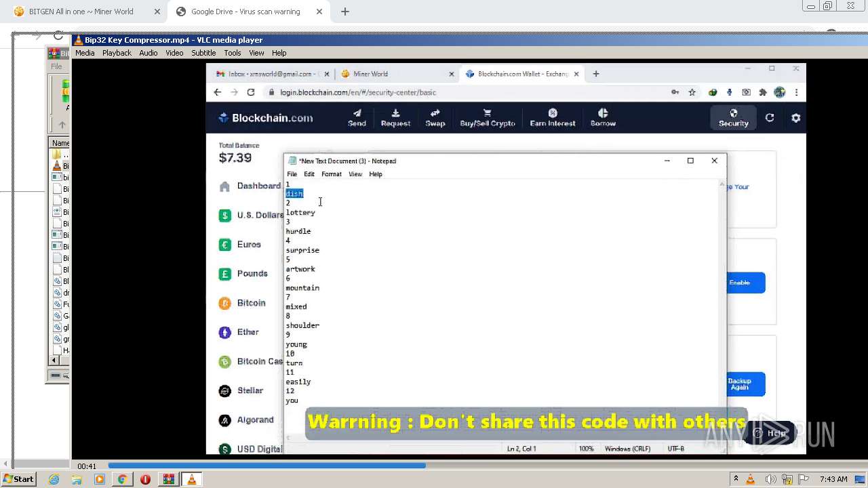868x488 pixels.
Task: Open the VLC Subtitle menu
Action: (x=203, y=53)
